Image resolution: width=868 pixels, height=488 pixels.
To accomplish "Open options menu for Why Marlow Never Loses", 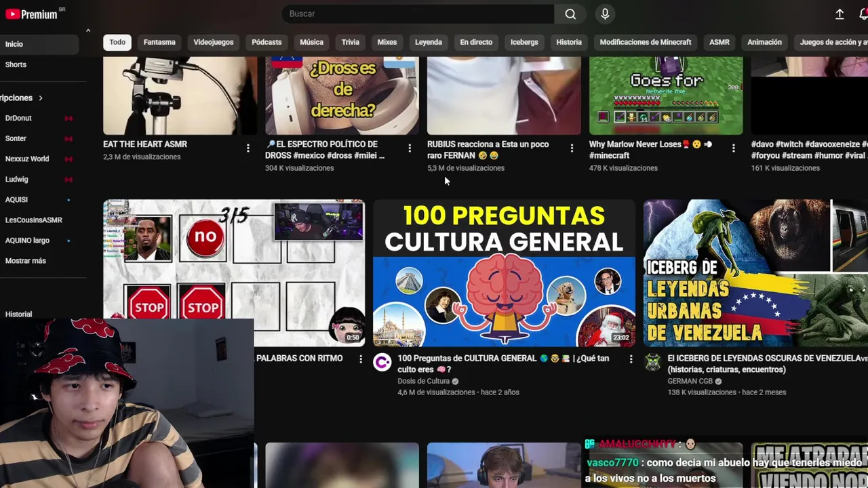I will click(733, 148).
